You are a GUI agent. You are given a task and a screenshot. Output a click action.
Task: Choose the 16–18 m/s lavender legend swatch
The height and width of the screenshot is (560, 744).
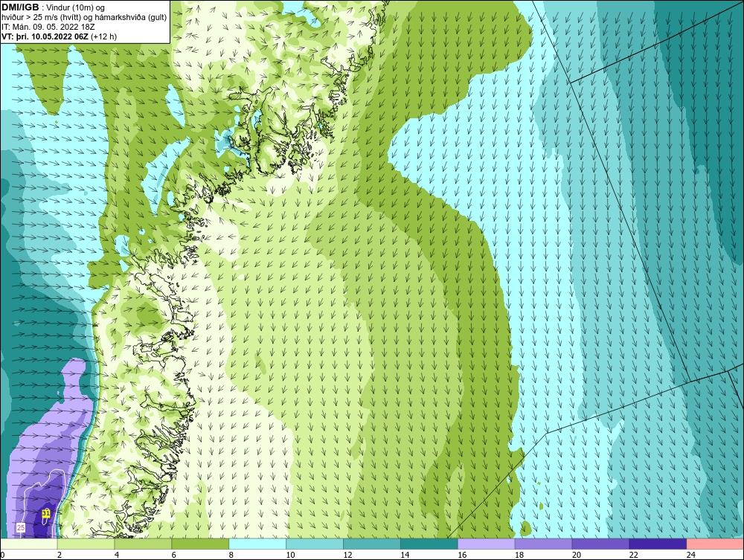click(487, 544)
